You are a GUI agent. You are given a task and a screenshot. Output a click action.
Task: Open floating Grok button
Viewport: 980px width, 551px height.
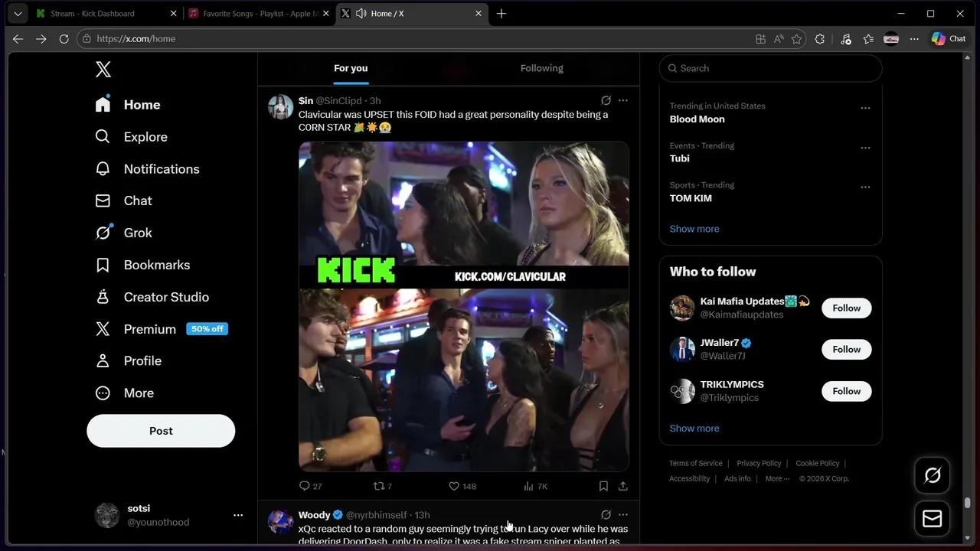coord(933,475)
